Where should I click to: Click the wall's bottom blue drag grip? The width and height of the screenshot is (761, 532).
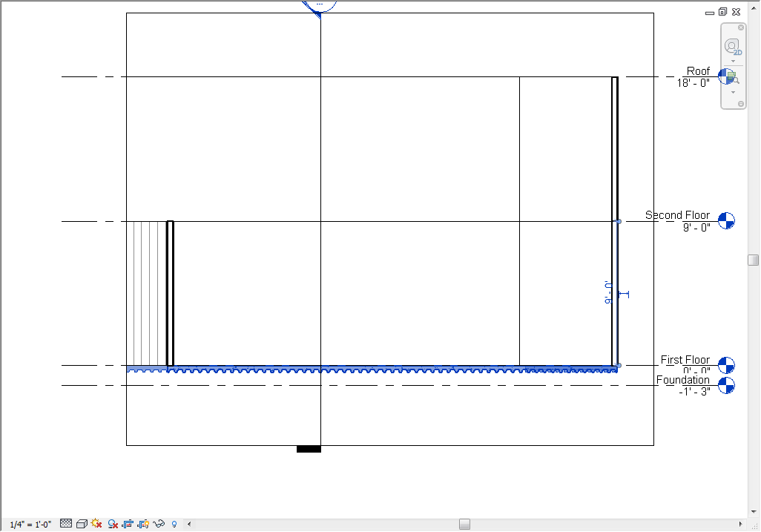(x=619, y=366)
